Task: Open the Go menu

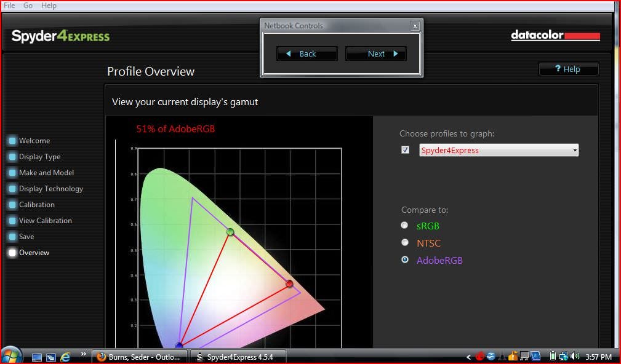Action: [x=28, y=6]
